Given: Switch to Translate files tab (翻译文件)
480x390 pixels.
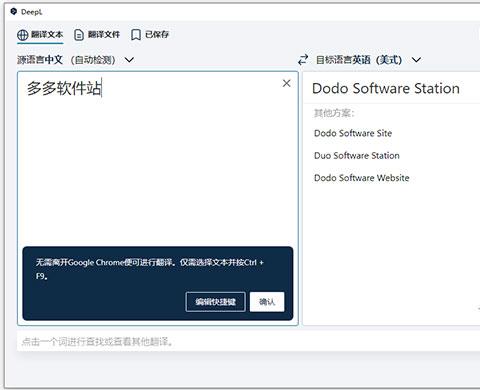Looking at the screenshot, I should 97,34.
